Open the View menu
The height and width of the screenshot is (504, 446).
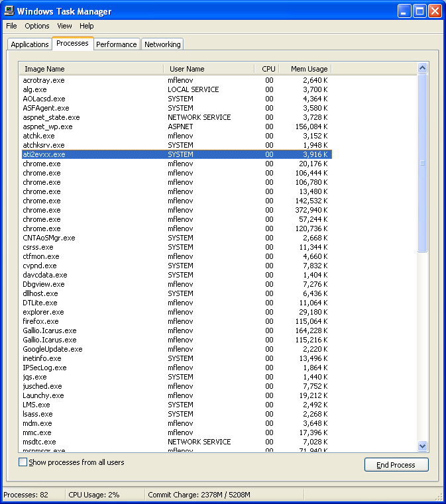coord(64,26)
